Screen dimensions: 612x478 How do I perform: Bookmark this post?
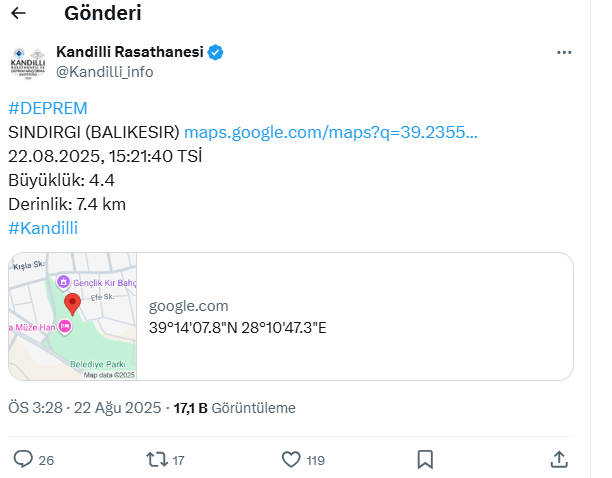click(425, 460)
